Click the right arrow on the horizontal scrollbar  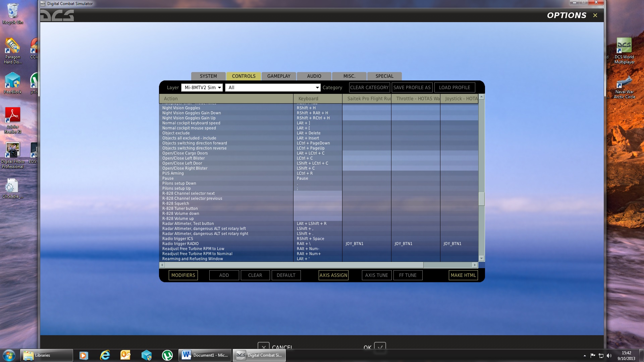[475, 265]
